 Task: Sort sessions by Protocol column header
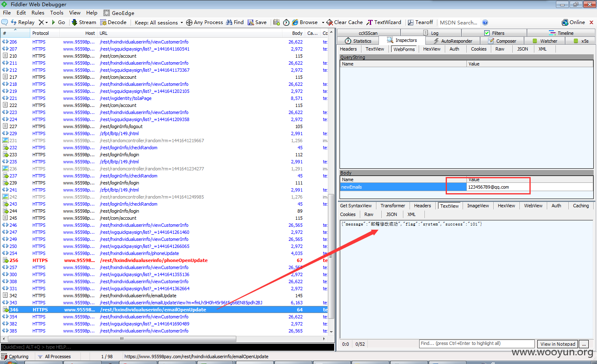[x=44, y=33]
